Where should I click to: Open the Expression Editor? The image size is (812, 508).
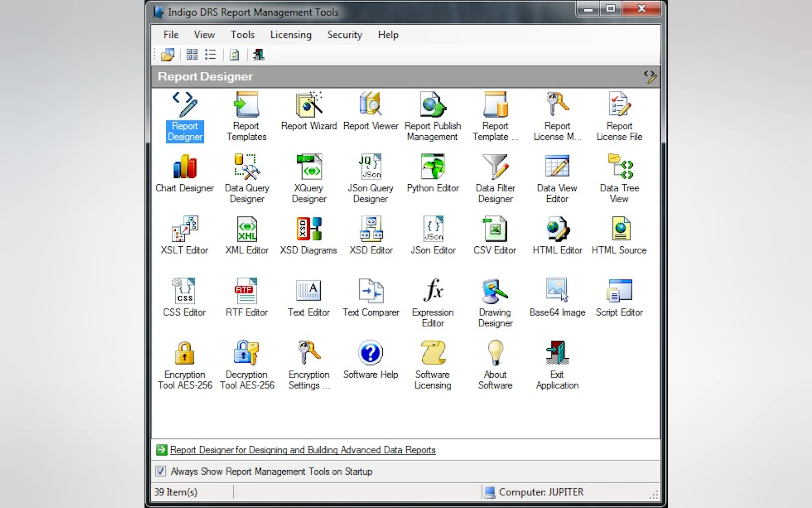point(433,303)
